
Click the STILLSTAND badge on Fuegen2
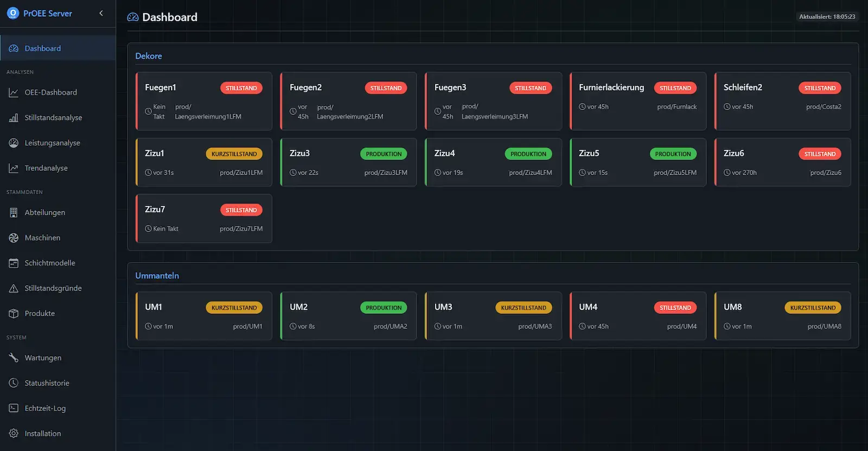[x=386, y=88]
